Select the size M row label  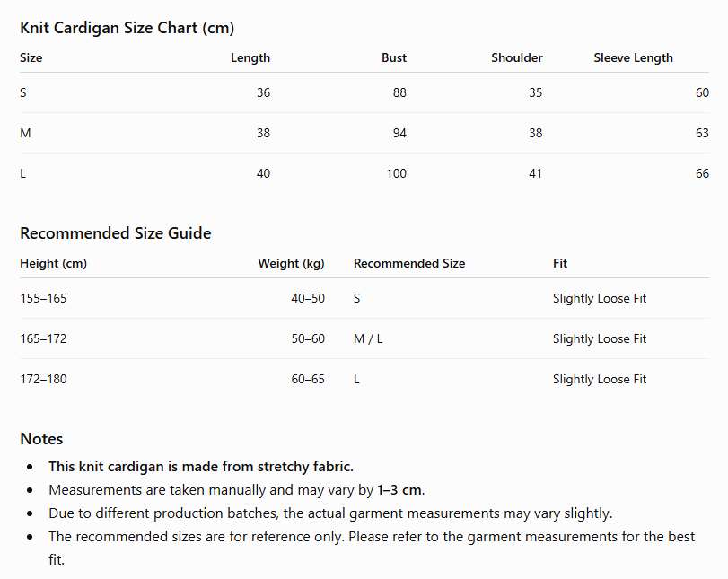(x=25, y=133)
